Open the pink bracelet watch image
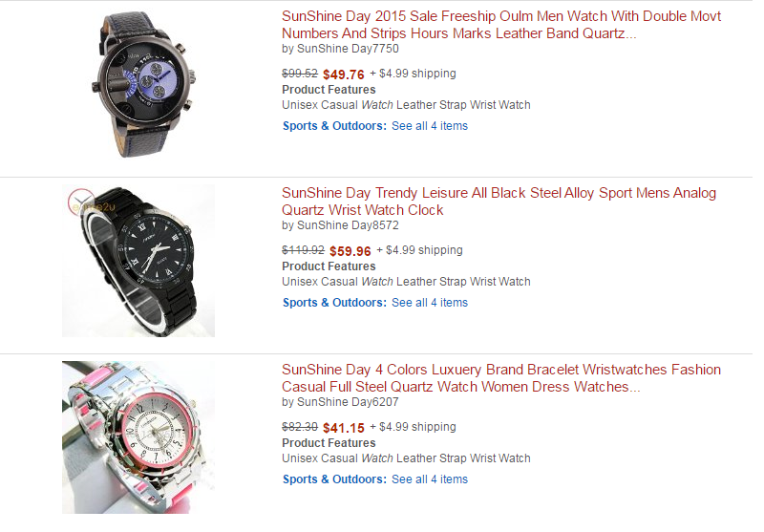This screenshot has width=764, height=532. (x=138, y=437)
